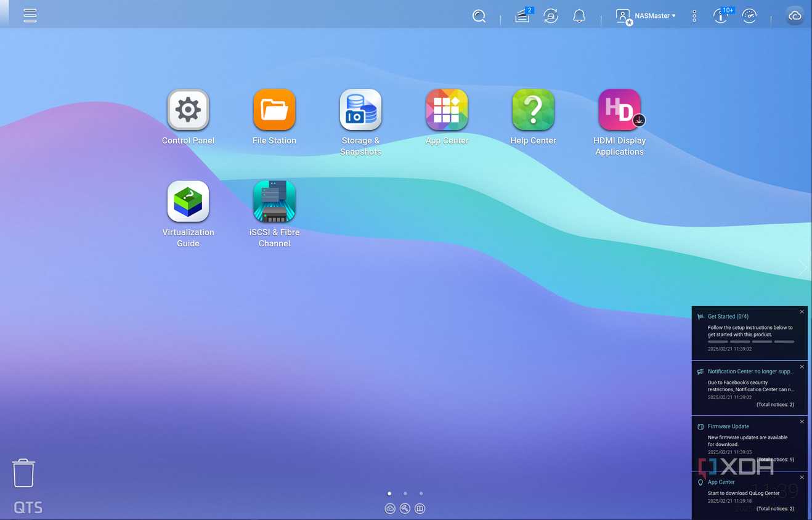
Task: Click the Firmware Update notification icon
Action: click(x=700, y=426)
